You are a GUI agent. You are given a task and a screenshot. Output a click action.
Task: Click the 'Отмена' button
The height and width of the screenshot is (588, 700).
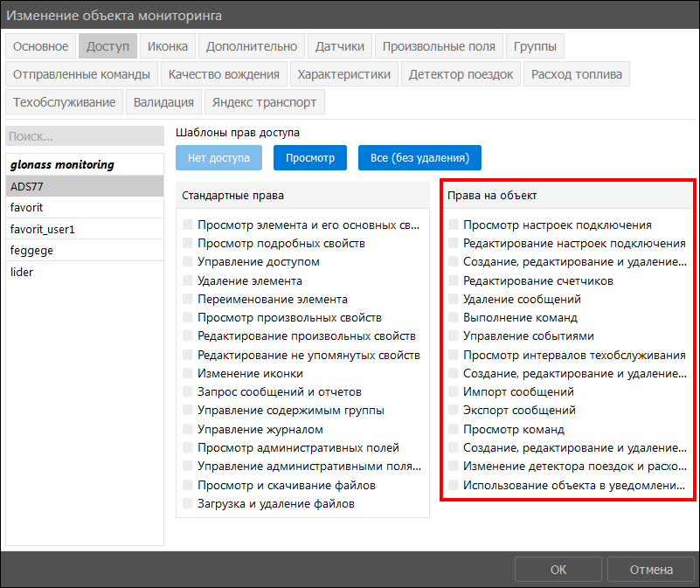pyautogui.click(x=651, y=570)
